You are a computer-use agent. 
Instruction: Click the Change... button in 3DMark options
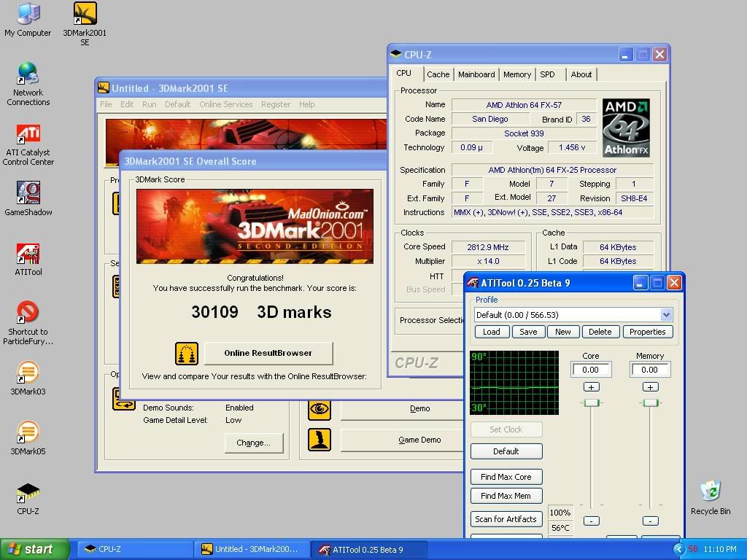pos(253,443)
